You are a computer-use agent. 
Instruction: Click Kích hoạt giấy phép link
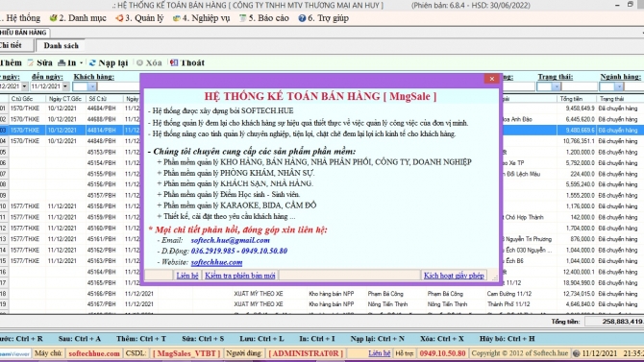454,276
